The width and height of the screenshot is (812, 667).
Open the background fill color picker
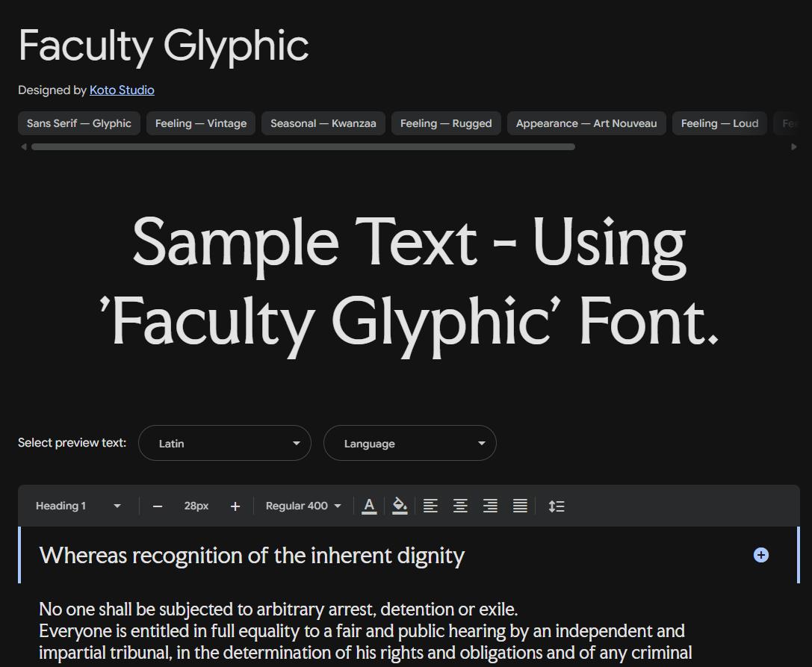tap(400, 506)
